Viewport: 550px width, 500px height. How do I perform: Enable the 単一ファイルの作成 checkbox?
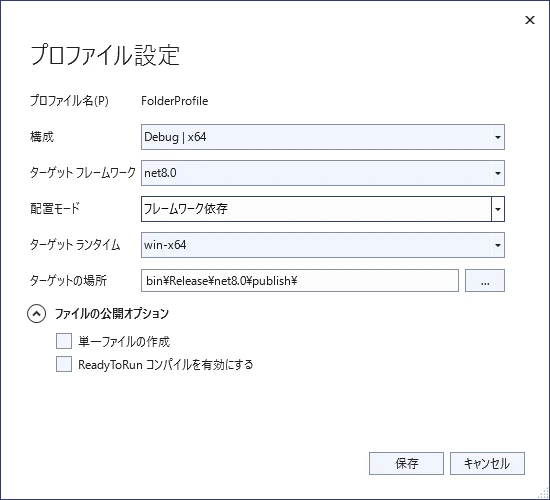64,341
